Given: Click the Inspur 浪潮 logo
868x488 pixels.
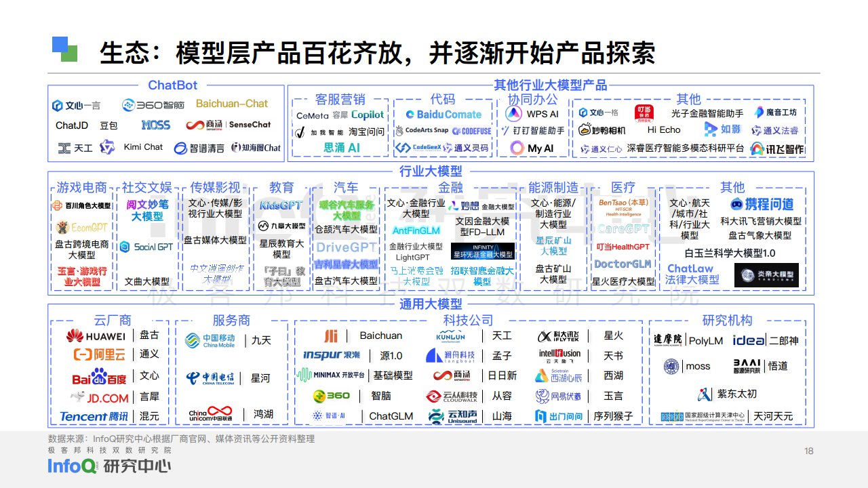Looking at the screenshot, I should [x=332, y=354].
